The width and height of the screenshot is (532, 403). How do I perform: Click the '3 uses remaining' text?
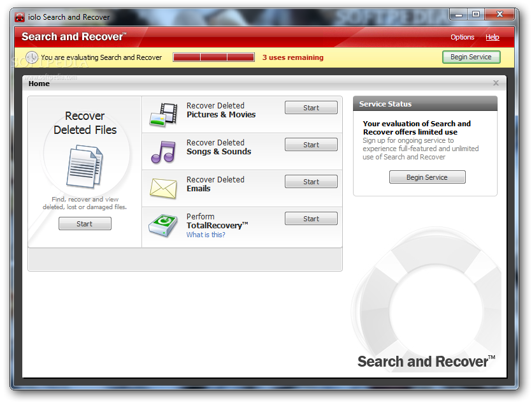[293, 57]
